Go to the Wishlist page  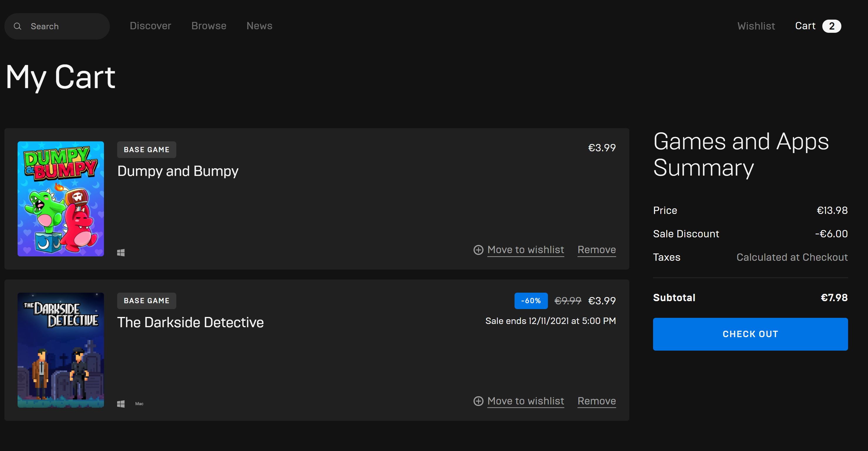coord(756,26)
